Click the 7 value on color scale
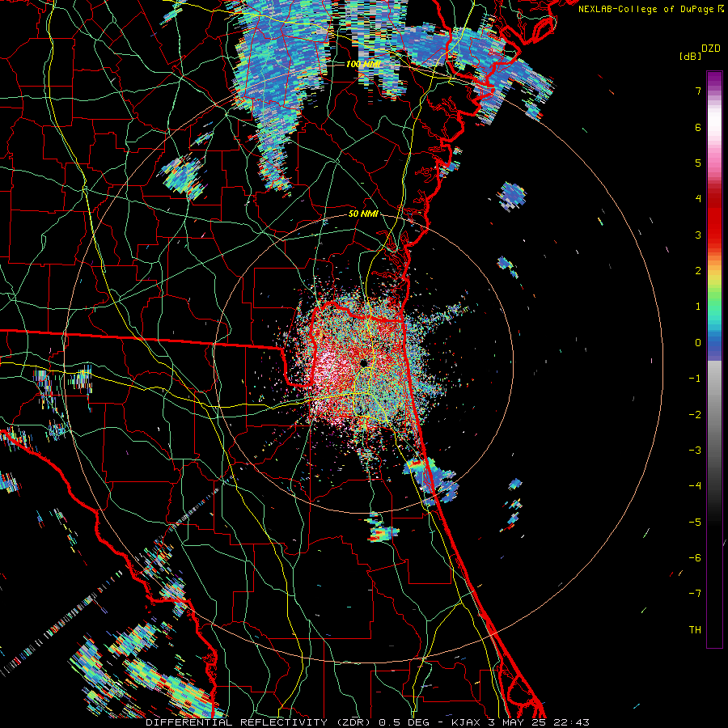The image size is (728, 728). [x=698, y=91]
